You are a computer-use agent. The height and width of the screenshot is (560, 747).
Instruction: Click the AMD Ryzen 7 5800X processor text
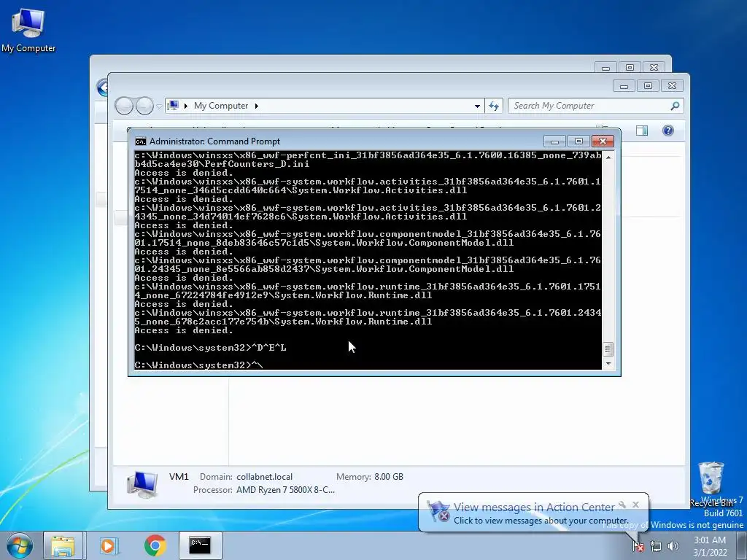(x=285, y=490)
